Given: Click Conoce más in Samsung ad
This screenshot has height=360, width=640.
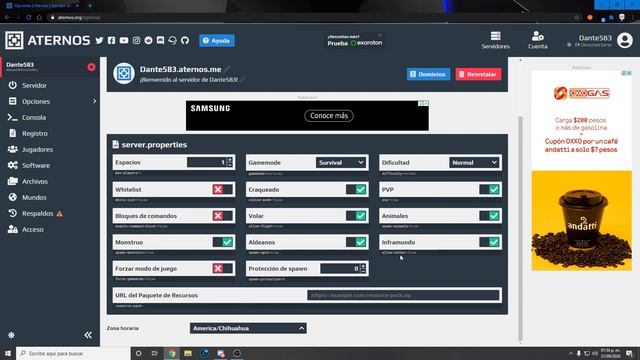Looking at the screenshot, I should click(329, 116).
